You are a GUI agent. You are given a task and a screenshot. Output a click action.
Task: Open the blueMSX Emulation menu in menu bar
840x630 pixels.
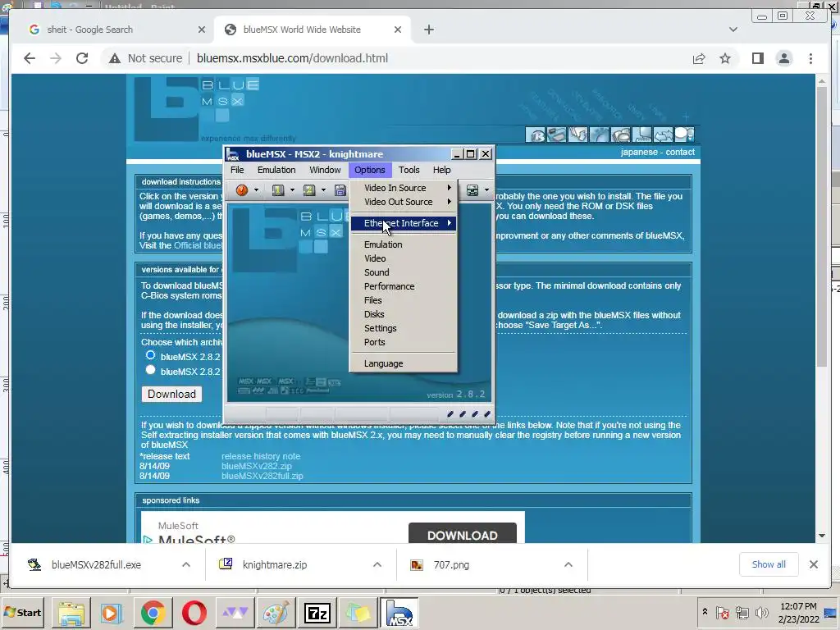click(276, 170)
